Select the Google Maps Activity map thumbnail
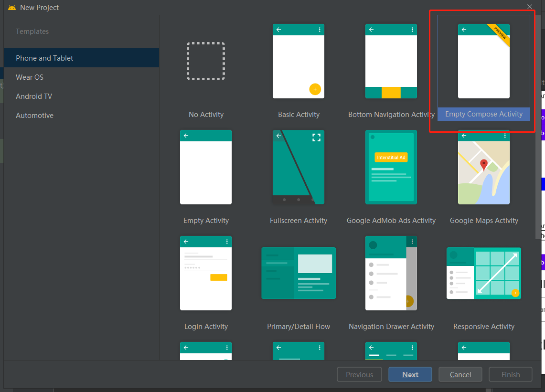This screenshot has width=545, height=392. coord(484,167)
